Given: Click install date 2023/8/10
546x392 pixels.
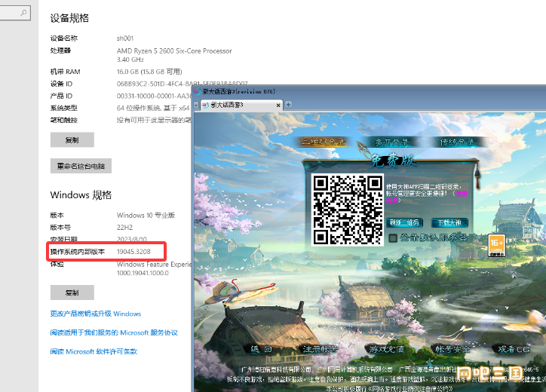Looking at the screenshot, I should tap(132, 239).
